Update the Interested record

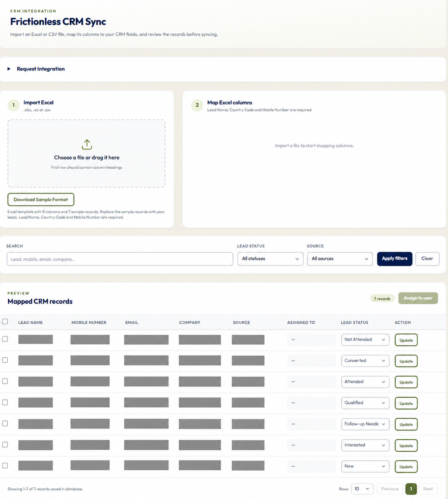point(406,446)
